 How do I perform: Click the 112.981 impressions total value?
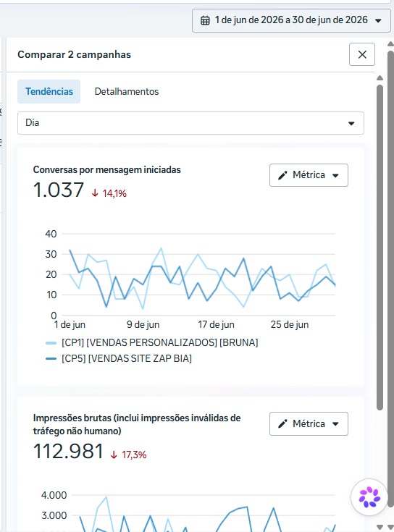click(x=68, y=451)
